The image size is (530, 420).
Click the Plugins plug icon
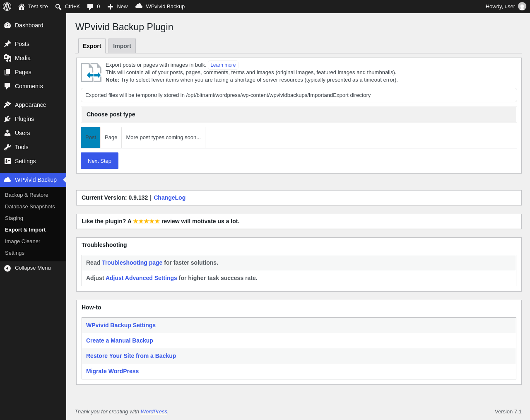point(7,119)
